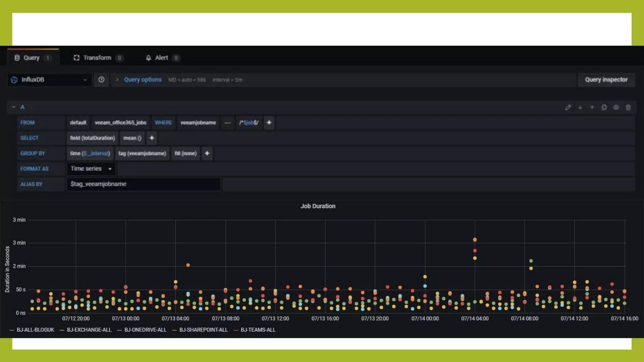
Task: Open the Alert tab
Action: point(163,58)
